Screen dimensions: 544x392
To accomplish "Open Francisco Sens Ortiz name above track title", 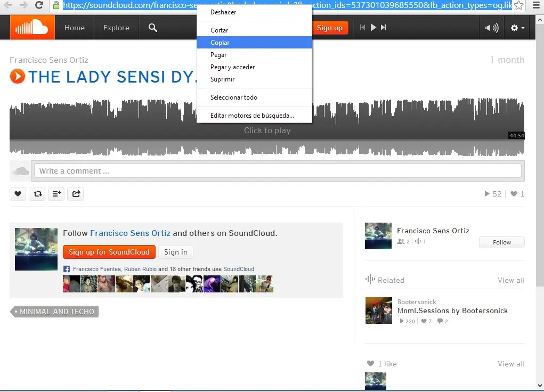I will (49, 60).
